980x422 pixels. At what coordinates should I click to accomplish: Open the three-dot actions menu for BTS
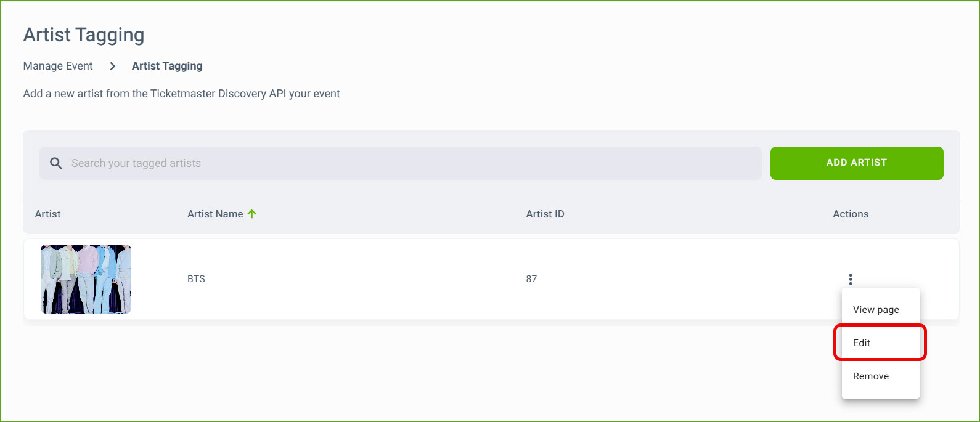pos(851,279)
